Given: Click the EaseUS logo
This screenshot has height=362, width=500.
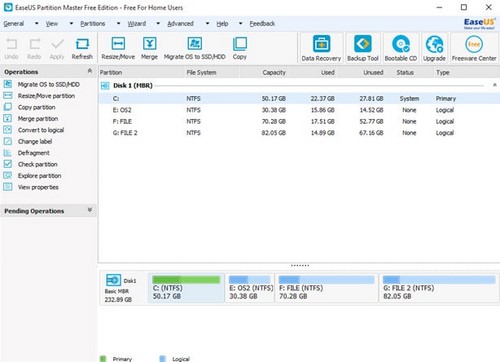Looking at the screenshot, I should 479,23.
